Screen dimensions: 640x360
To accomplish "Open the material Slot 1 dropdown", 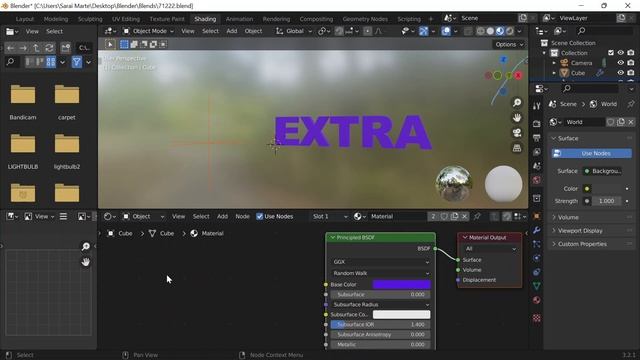I will [329, 216].
